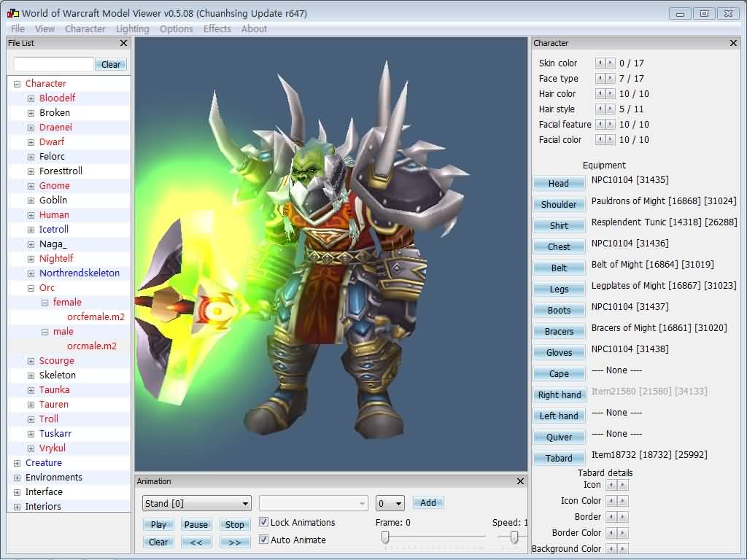Close the Character panel

click(x=733, y=43)
